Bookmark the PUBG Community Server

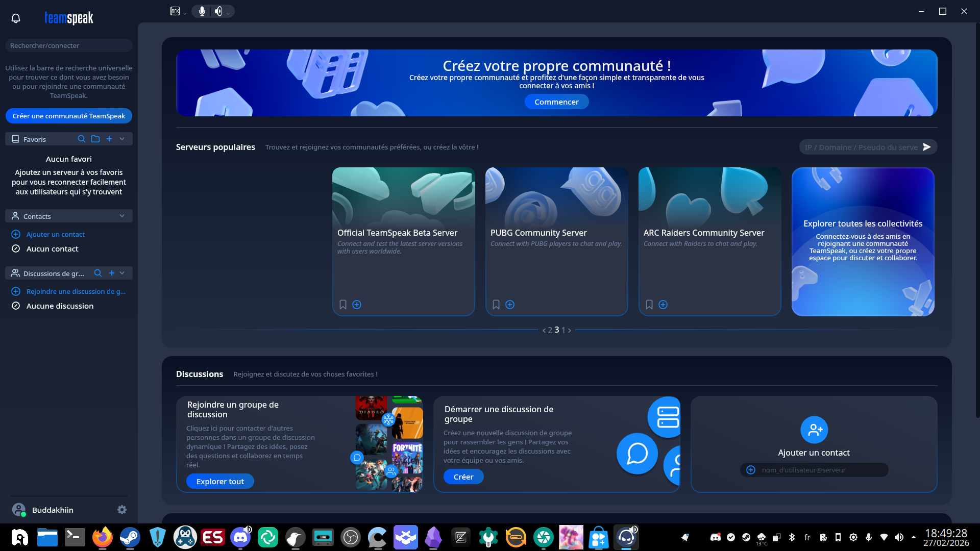tap(496, 305)
